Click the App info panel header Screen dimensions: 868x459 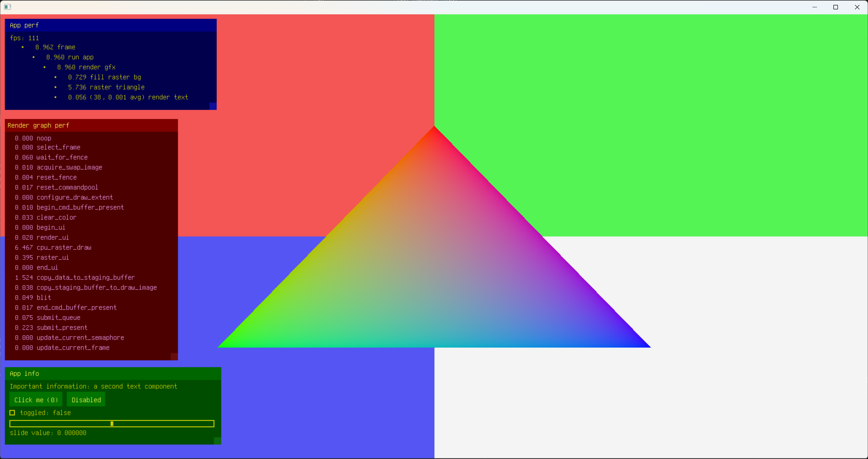(113, 373)
